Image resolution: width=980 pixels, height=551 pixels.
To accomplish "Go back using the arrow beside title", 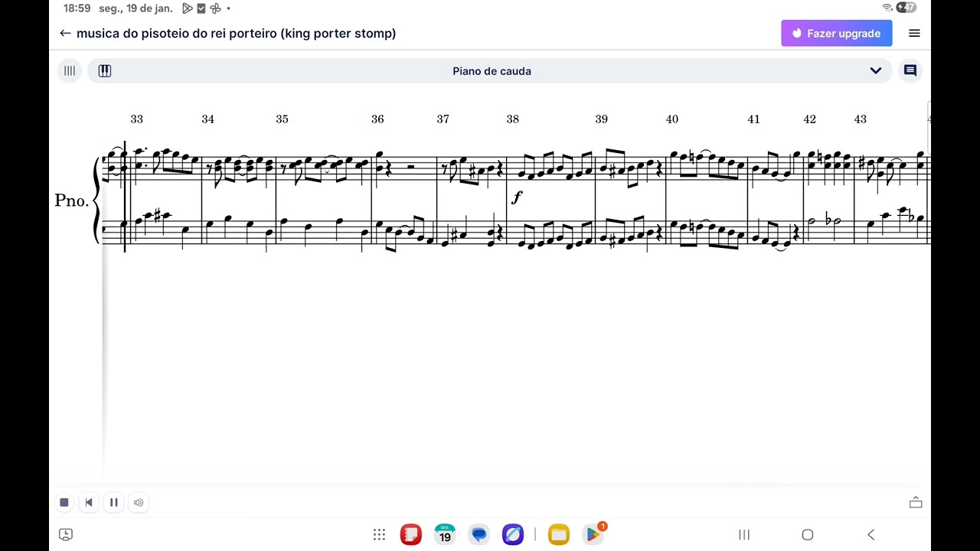I will pyautogui.click(x=65, y=34).
